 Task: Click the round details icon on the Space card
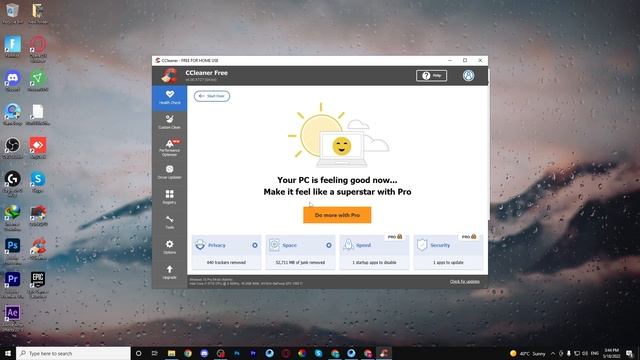click(x=329, y=245)
